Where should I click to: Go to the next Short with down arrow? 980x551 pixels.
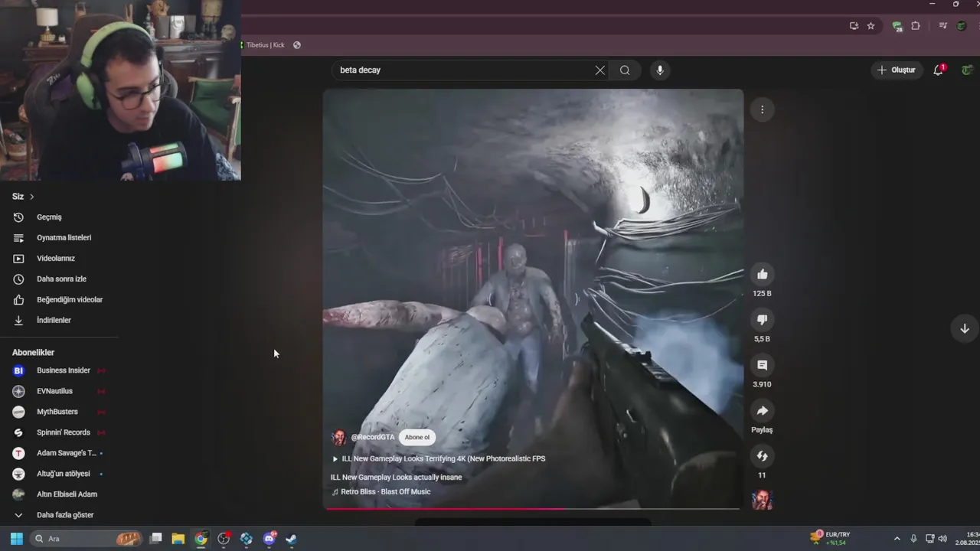(965, 328)
